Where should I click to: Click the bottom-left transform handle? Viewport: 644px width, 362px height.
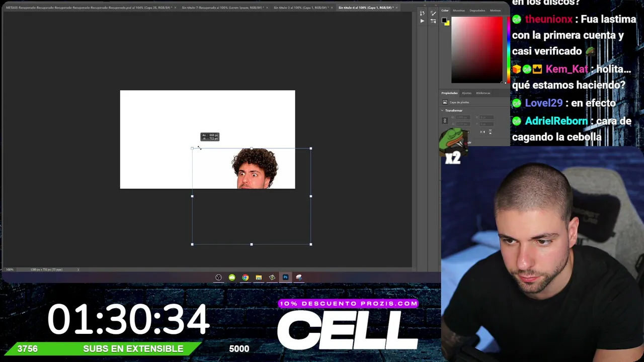coord(192,244)
